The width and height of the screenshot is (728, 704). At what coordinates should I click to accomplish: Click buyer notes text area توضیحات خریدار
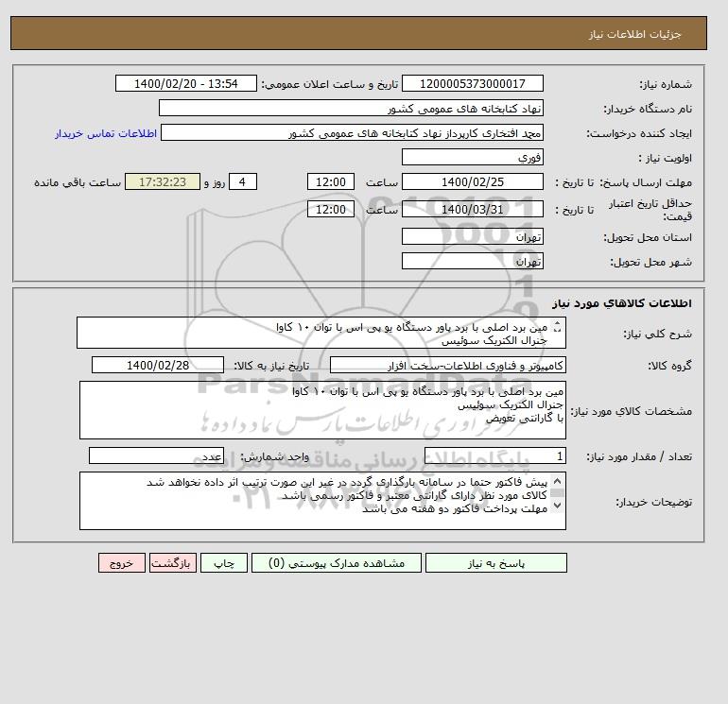click(322, 501)
